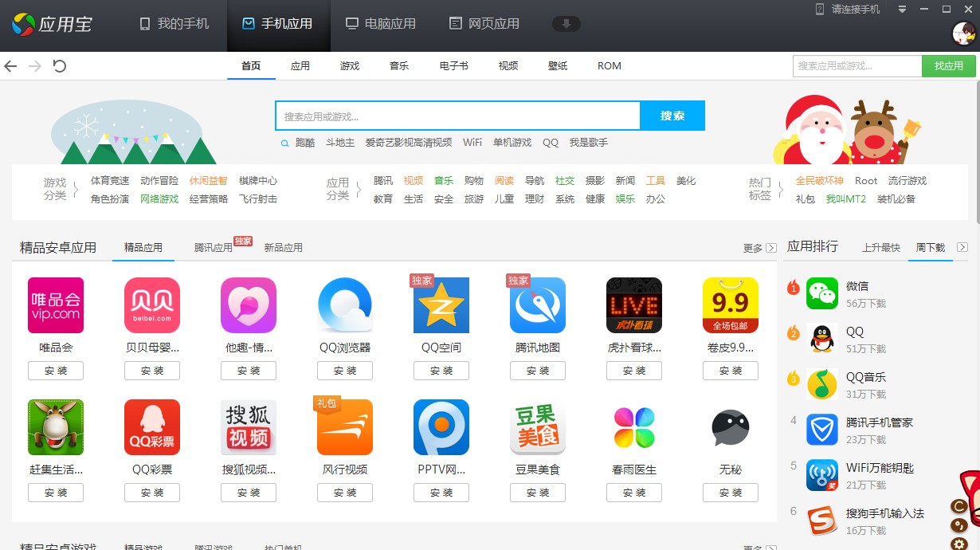Click the 斗地主 hot search link
Viewport: 980px width, 550px height.
tap(340, 143)
